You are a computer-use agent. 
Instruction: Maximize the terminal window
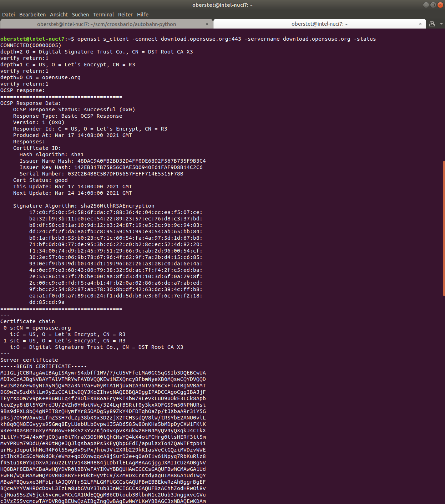tap(433, 5)
